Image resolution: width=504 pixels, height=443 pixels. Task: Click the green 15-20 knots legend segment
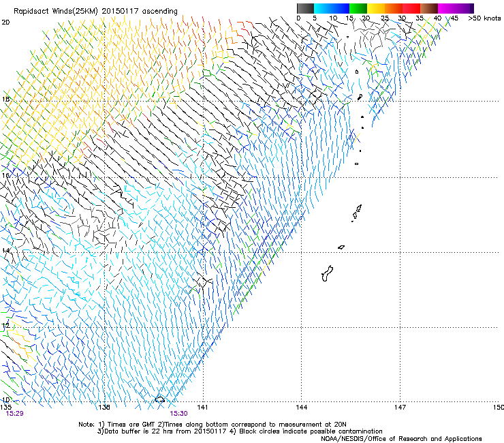click(358, 8)
